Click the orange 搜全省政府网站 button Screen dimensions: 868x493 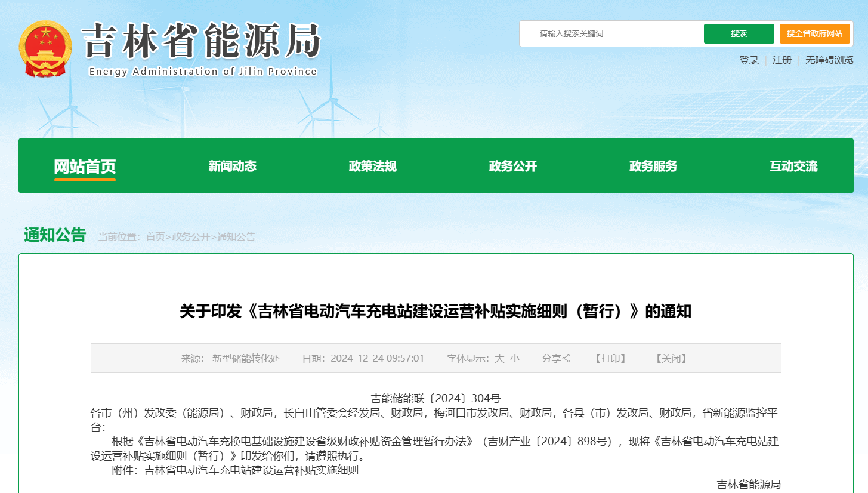coord(814,34)
